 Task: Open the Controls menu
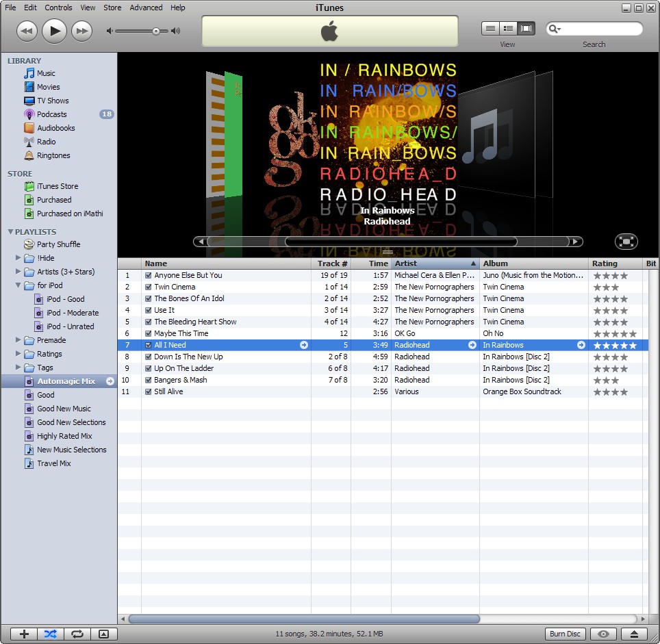tap(58, 8)
